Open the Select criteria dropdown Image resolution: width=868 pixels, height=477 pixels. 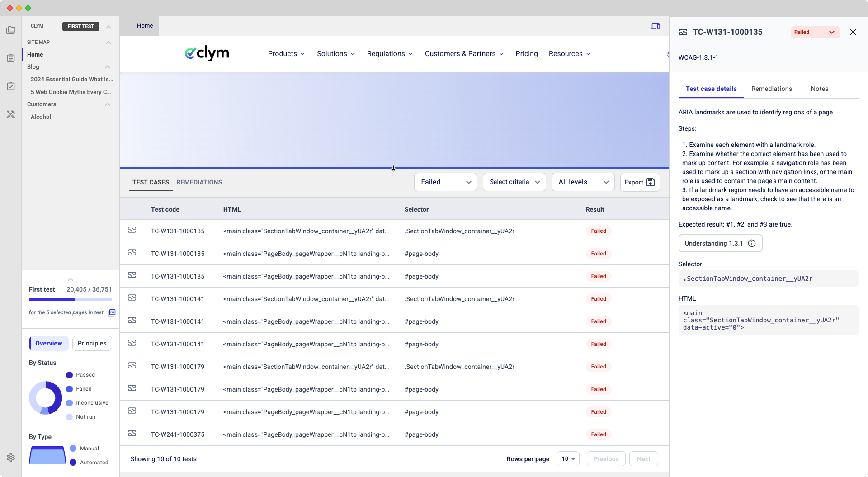pyautogui.click(x=514, y=182)
